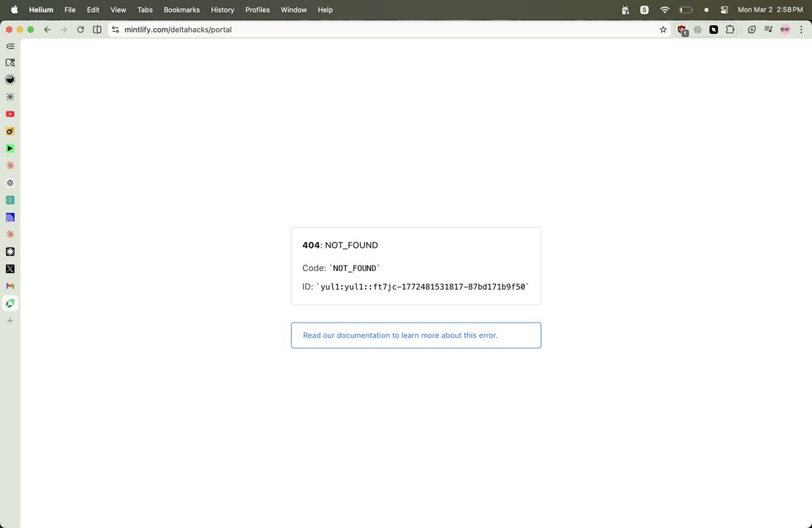Open the Bookmarks menu
This screenshot has width=812, height=528.
click(x=181, y=10)
